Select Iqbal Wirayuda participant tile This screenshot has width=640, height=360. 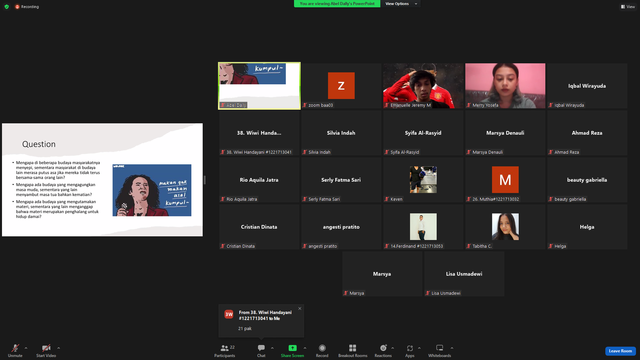point(587,86)
